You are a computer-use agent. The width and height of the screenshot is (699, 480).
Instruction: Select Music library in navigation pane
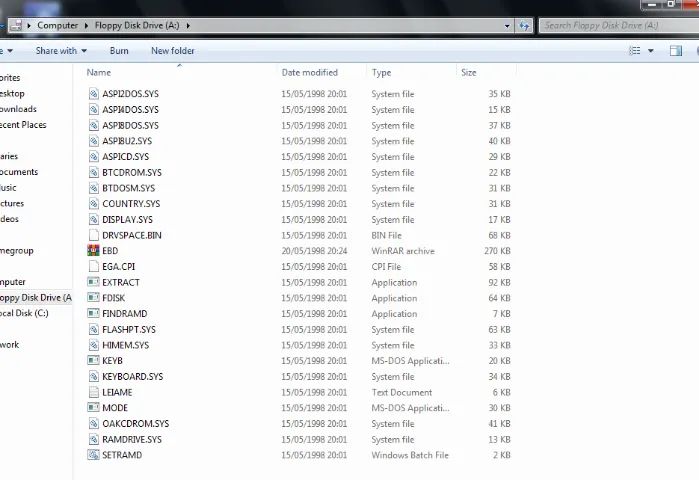[x=8, y=187]
